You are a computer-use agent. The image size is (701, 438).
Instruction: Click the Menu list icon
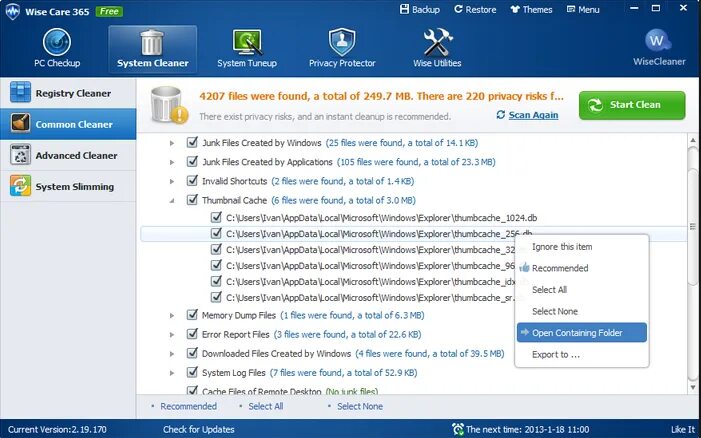(570, 9)
